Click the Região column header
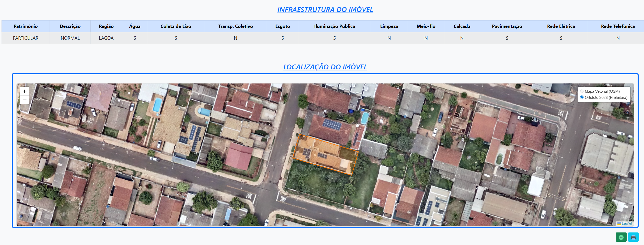The width and height of the screenshot is (644, 245). coord(106,26)
